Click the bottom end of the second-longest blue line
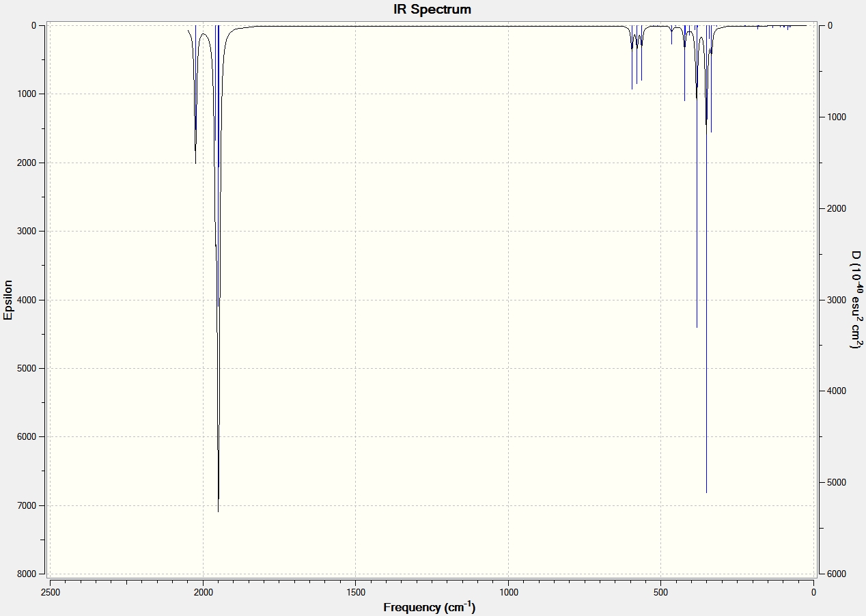The image size is (866, 616). 697,327
